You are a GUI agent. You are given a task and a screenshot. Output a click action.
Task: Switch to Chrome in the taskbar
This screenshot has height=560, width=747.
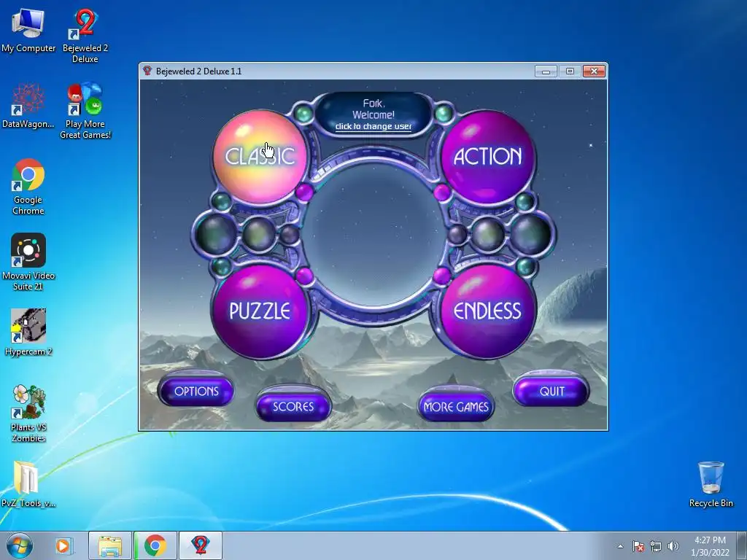[x=155, y=545]
